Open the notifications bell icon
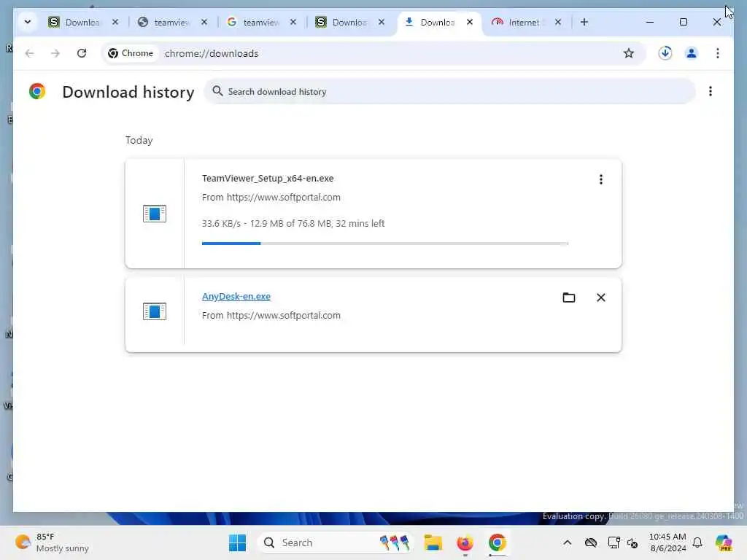Image resolution: width=747 pixels, height=560 pixels. [697, 542]
